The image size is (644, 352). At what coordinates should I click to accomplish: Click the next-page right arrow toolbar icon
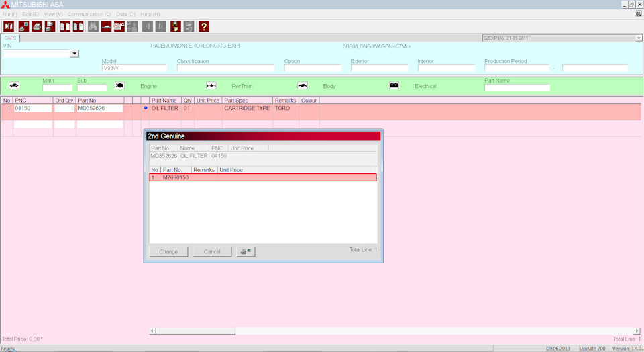160,27
